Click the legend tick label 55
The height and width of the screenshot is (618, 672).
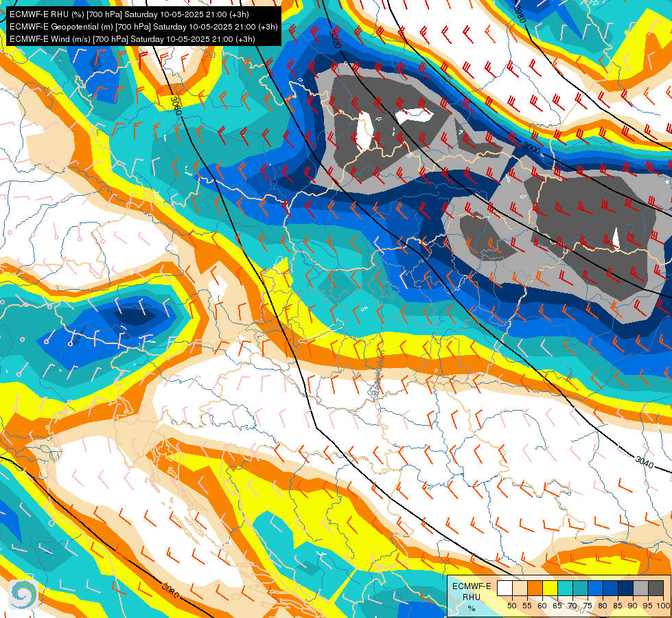(x=527, y=606)
